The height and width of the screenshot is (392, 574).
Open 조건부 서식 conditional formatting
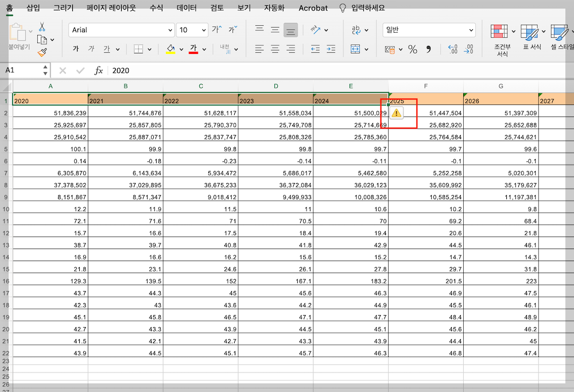(502, 40)
